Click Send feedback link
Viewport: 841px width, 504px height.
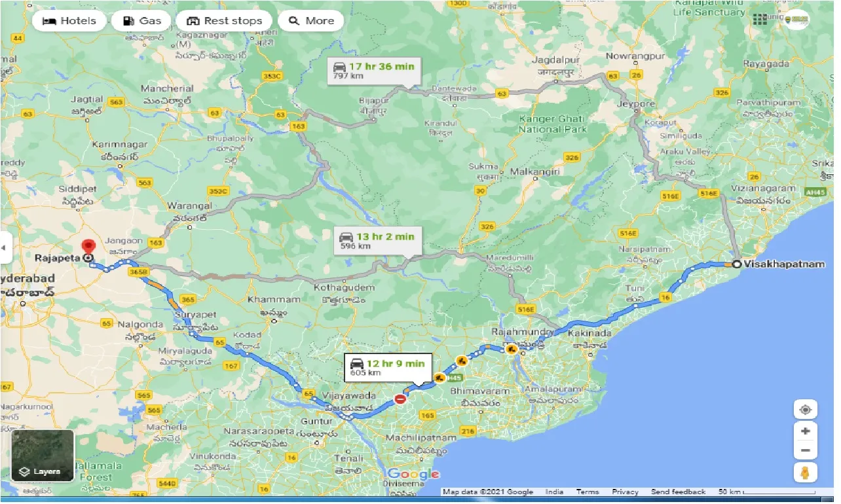(679, 492)
